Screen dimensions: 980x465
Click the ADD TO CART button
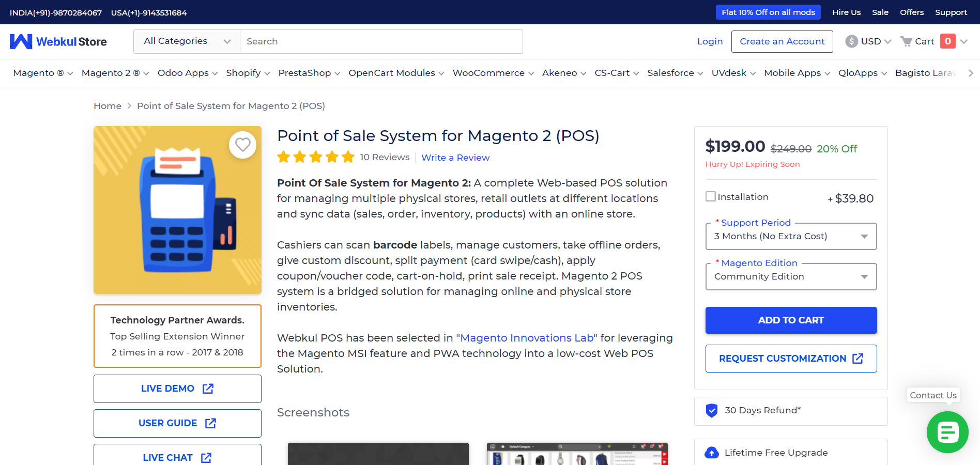click(791, 320)
